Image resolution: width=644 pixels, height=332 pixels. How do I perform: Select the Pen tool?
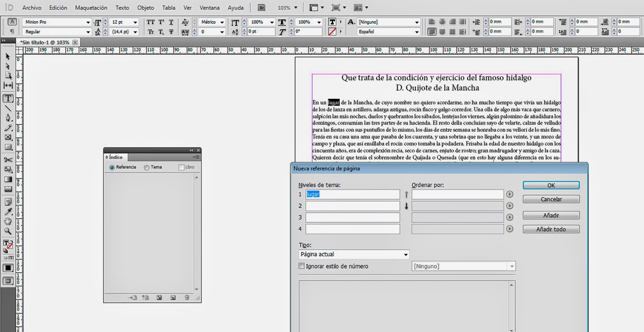point(7,118)
